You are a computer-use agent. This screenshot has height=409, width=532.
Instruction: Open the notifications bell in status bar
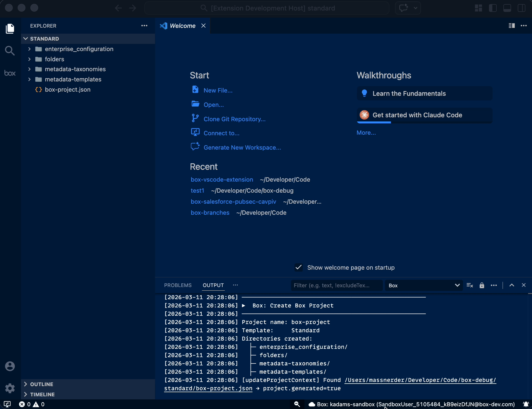[526, 404]
